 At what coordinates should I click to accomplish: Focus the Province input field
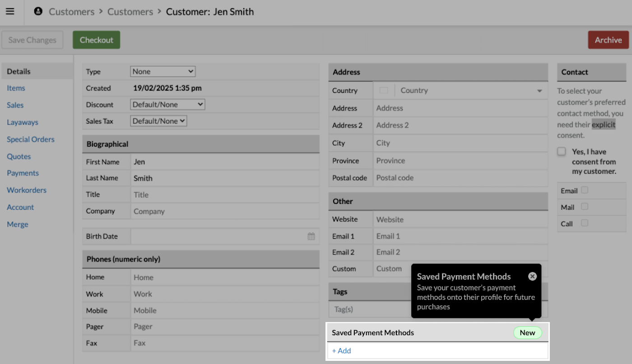pos(460,161)
